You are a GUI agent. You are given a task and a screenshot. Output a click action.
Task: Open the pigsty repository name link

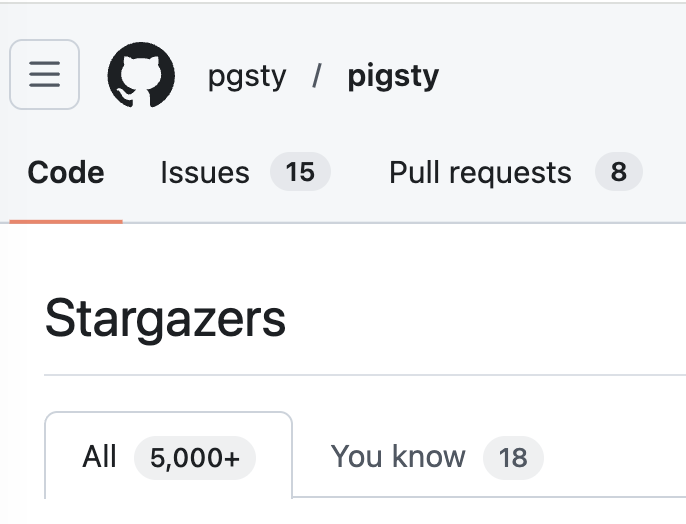[x=393, y=76]
